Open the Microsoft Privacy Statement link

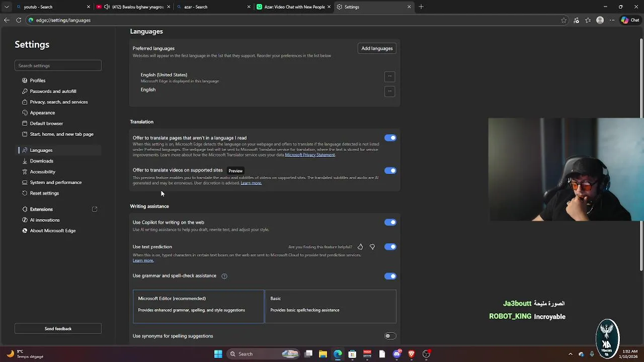pos(310,155)
